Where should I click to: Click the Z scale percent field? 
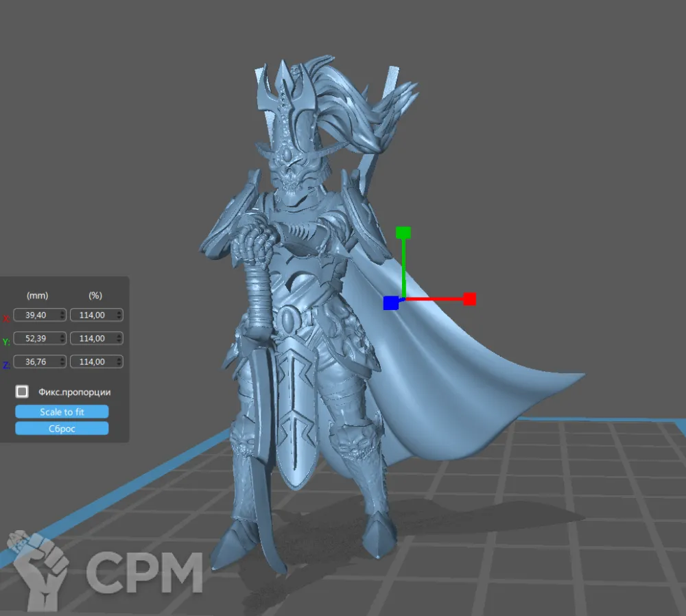pos(93,362)
